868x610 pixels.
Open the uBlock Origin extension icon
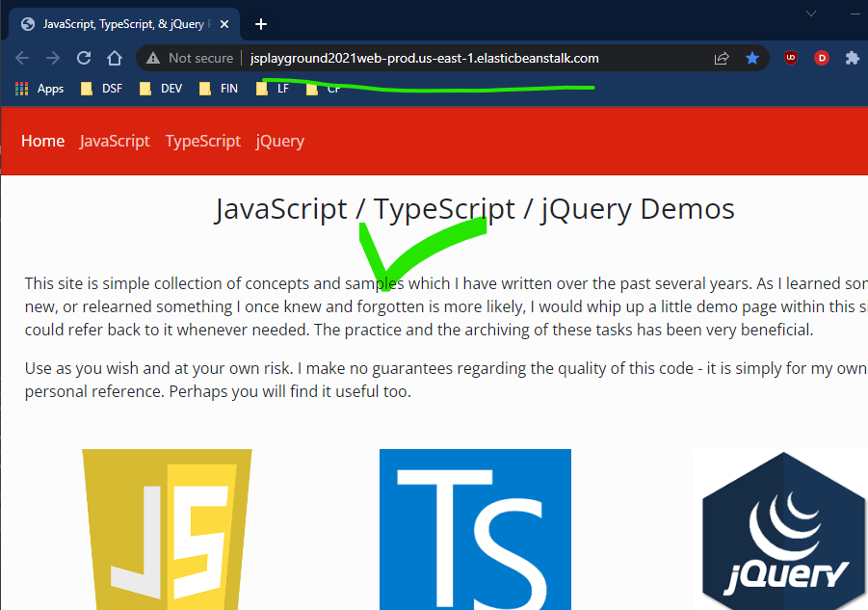pyautogui.click(x=791, y=58)
